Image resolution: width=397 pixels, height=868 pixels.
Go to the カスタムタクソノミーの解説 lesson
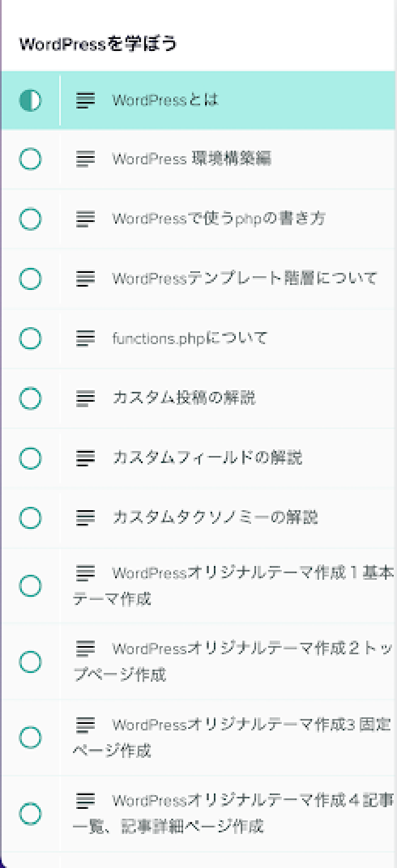[215, 517]
